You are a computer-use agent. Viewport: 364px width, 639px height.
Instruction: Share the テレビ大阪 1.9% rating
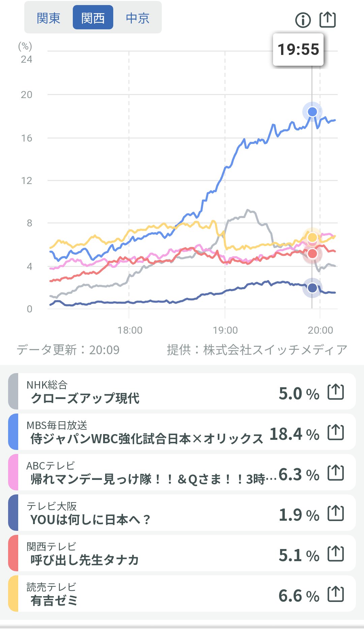[336, 514]
